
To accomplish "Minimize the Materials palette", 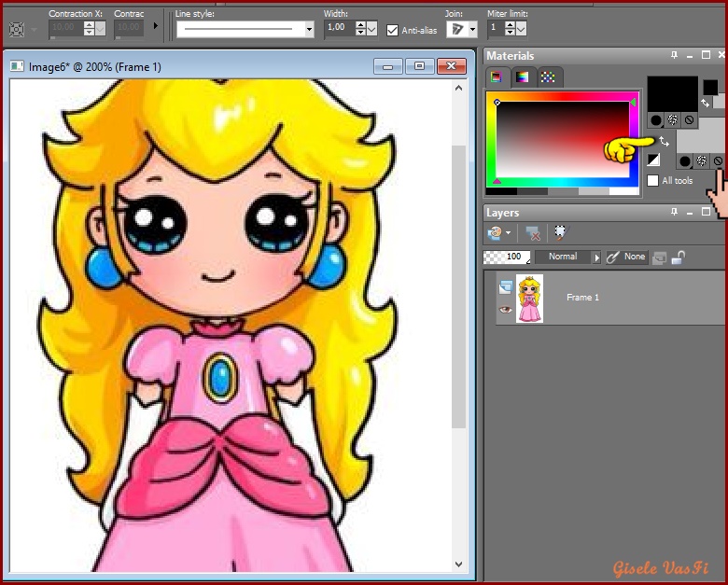I will (x=690, y=56).
